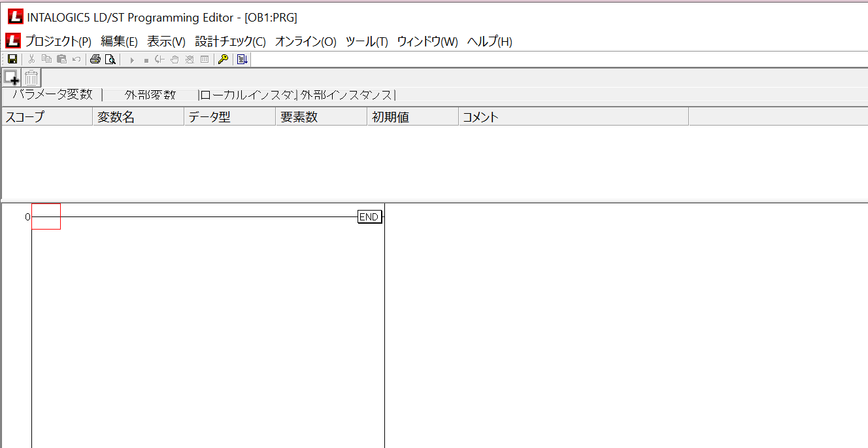868x448 pixels.
Task: Open the 設計チェック(C) menu
Action: click(x=230, y=42)
